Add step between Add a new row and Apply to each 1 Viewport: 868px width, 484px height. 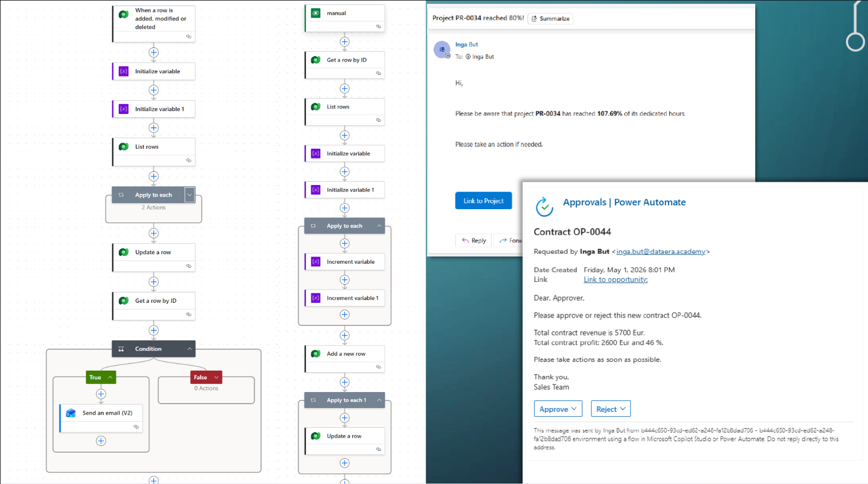(344, 382)
